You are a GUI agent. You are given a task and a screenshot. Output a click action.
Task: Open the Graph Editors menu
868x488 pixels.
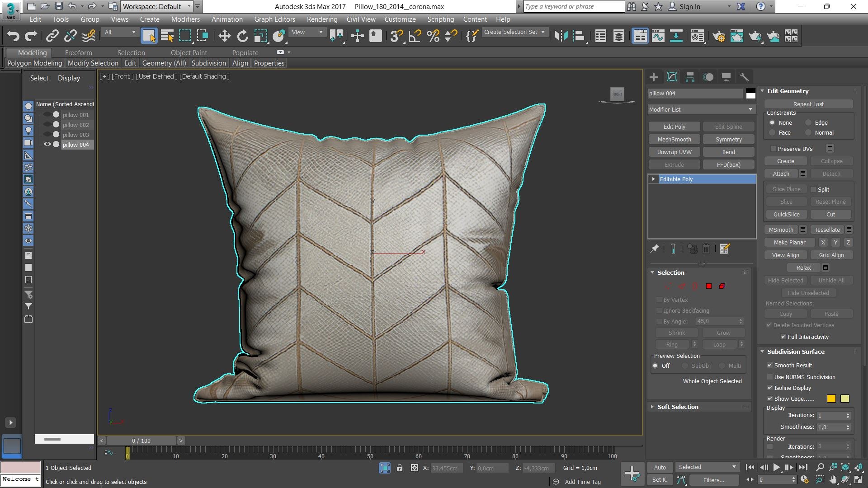274,19
